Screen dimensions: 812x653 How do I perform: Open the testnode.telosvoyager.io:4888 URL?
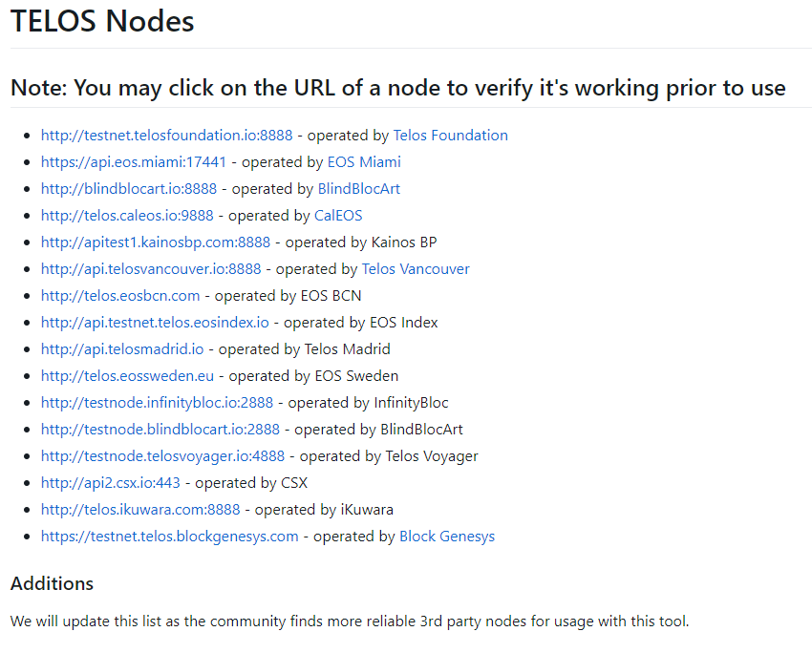point(162,456)
